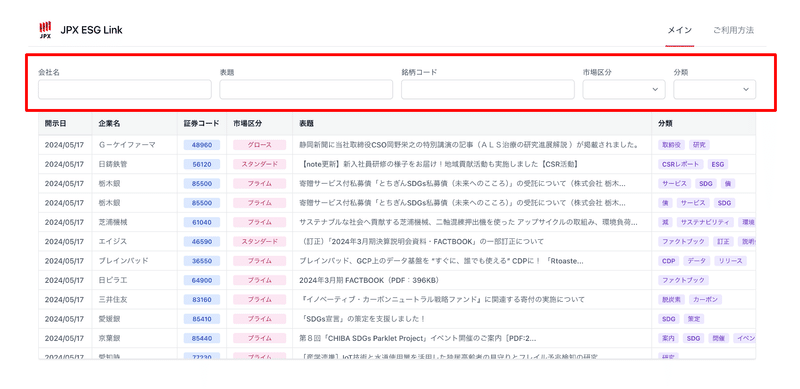Screen dimensions: 800x389
Task: Focus the 会社名 search field
Action: point(124,89)
